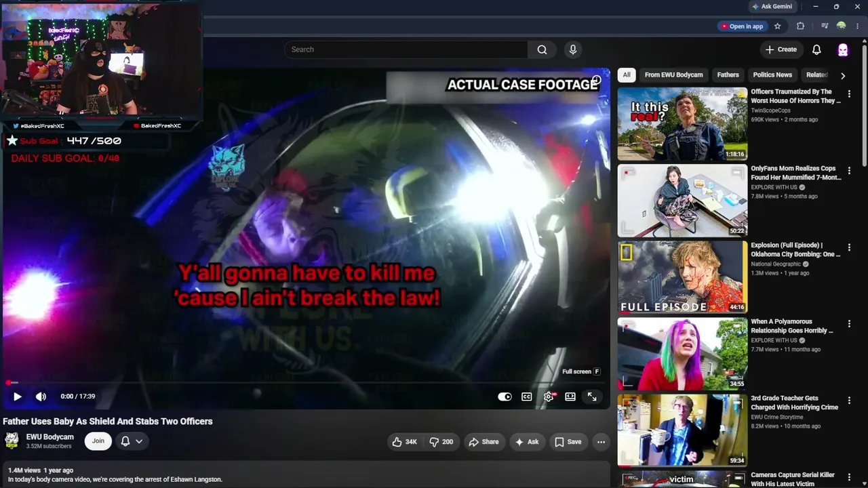Screen dimensions: 868x488
Task: Mute the video volume
Action: pos(41,396)
